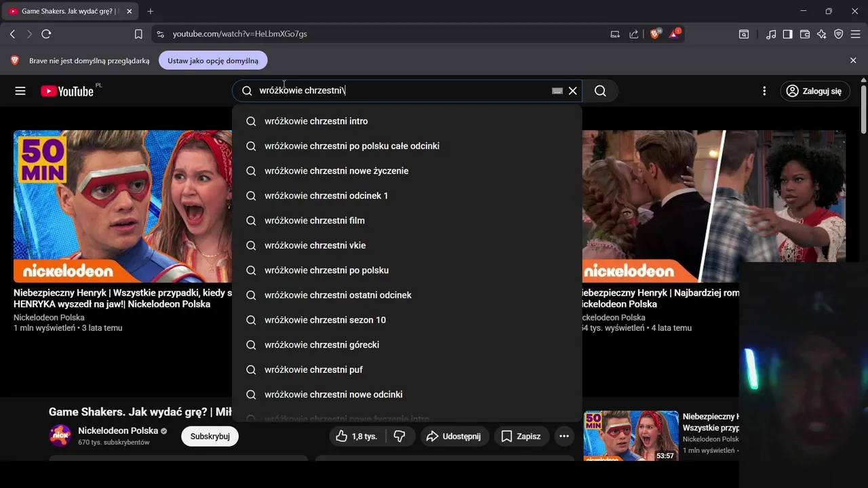
Task: Open more actions ellipsis under the video
Action: pyautogui.click(x=564, y=436)
